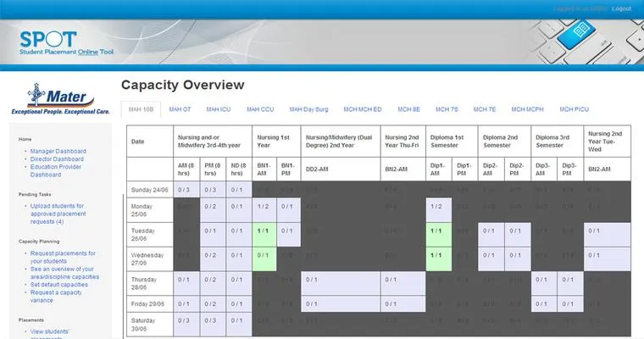Click the Wednesday 27/06 PM 0/2 cell
The height and width of the screenshot is (339, 644).
(213, 258)
